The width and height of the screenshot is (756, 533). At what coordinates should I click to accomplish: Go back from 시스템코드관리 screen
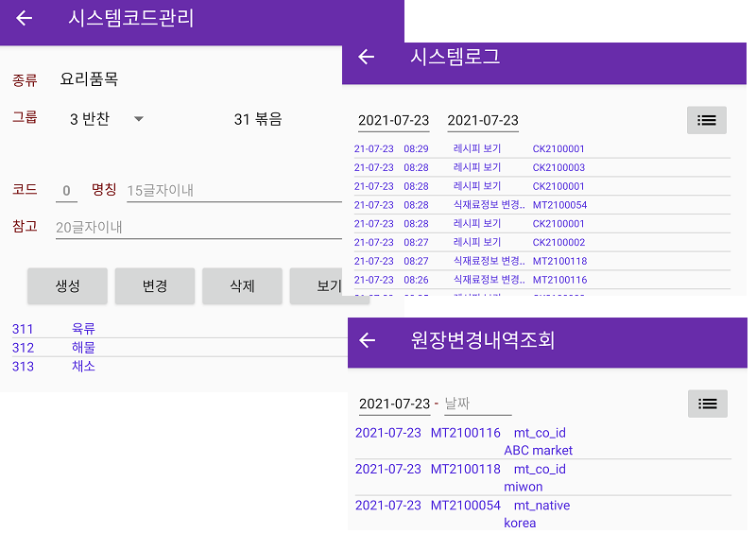pyautogui.click(x=25, y=19)
